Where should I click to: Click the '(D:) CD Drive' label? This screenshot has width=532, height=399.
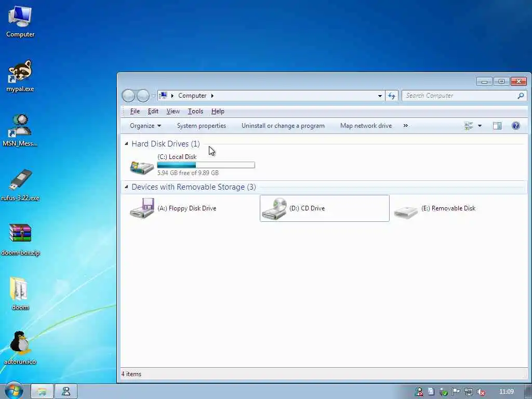(307, 208)
